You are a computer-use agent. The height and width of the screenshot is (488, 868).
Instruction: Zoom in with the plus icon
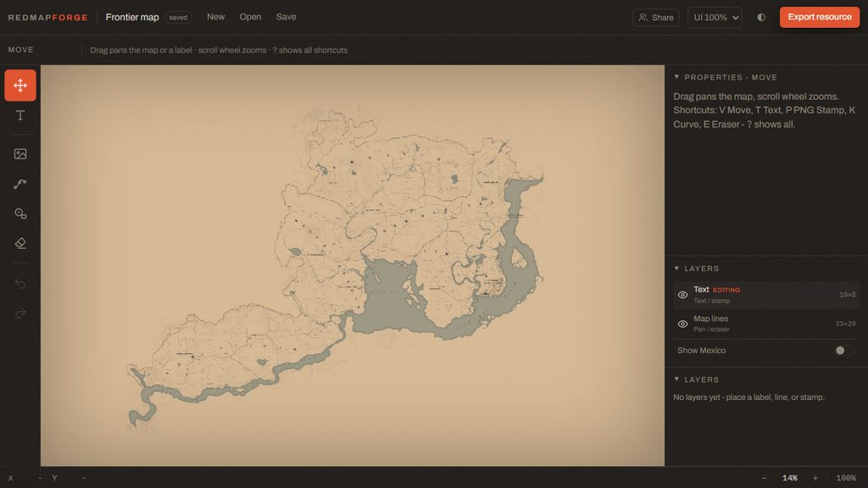(x=815, y=478)
